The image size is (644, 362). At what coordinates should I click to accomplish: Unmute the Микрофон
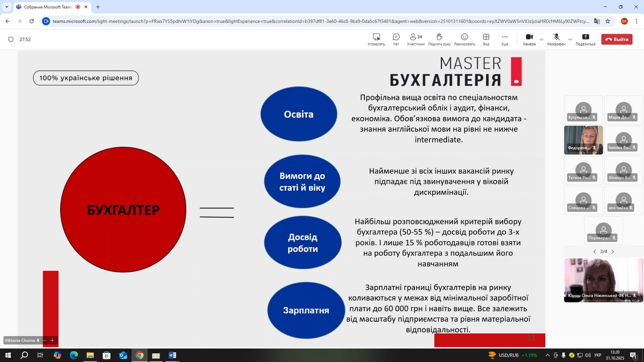pyautogui.click(x=557, y=39)
